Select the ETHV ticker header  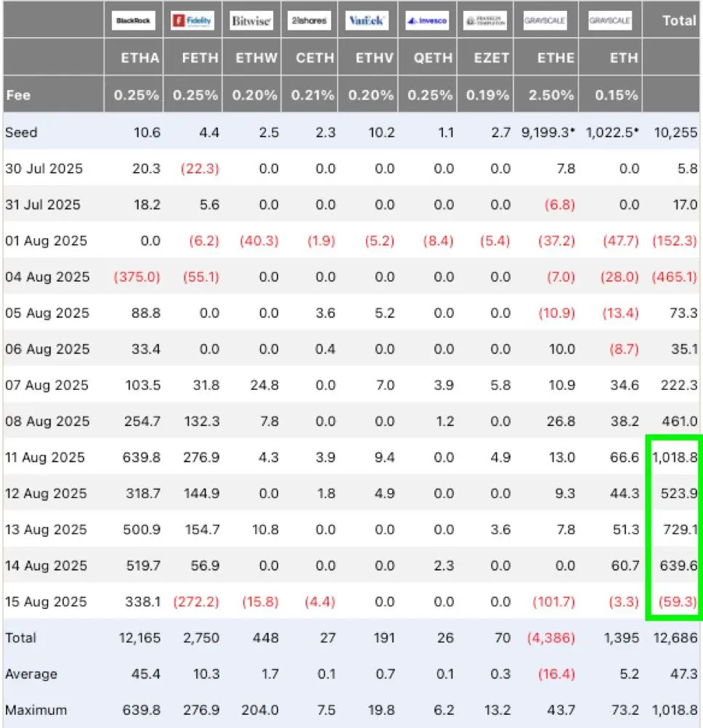click(x=375, y=57)
